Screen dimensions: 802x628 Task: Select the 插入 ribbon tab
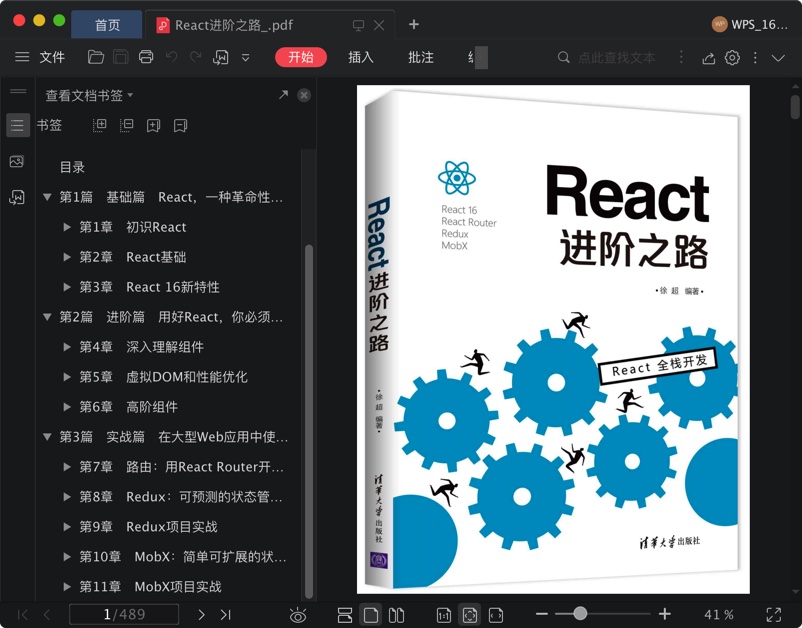pos(361,57)
